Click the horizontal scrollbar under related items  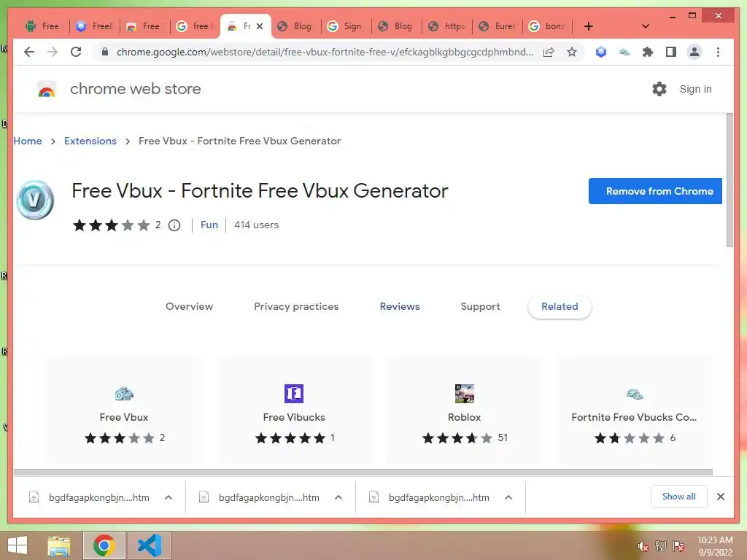click(x=363, y=472)
